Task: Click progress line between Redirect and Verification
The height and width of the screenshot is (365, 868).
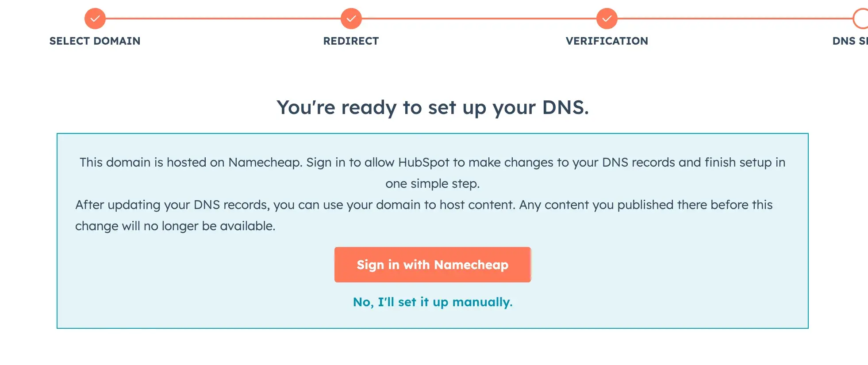Action: pyautogui.click(x=479, y=19)
